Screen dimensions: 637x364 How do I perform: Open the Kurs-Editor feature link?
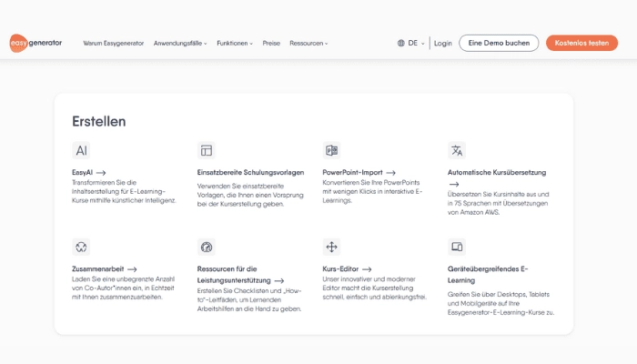pyautogui.click(x=340, y=269)
